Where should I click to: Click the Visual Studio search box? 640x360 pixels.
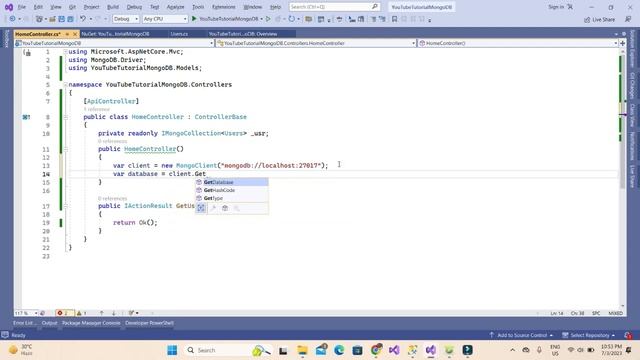tap(334, 7)
